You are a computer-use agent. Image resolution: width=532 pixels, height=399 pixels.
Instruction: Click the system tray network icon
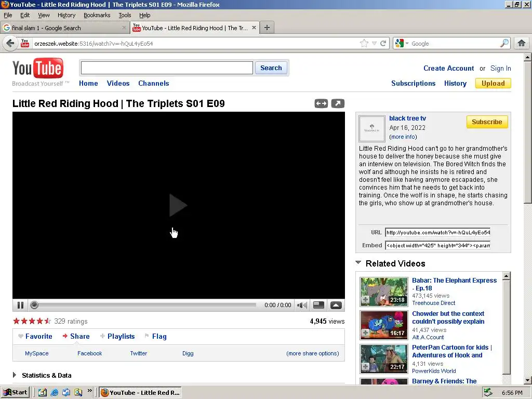[488, 393]
